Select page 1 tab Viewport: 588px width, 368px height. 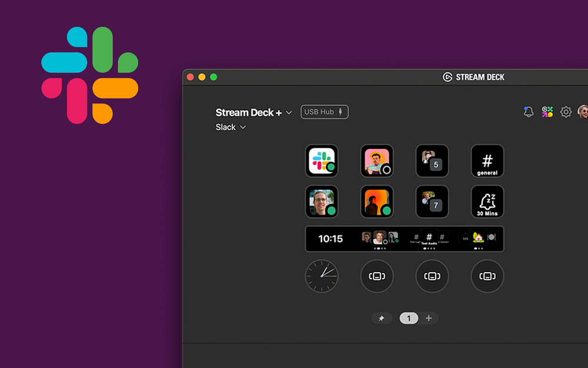tap(409, 319)
